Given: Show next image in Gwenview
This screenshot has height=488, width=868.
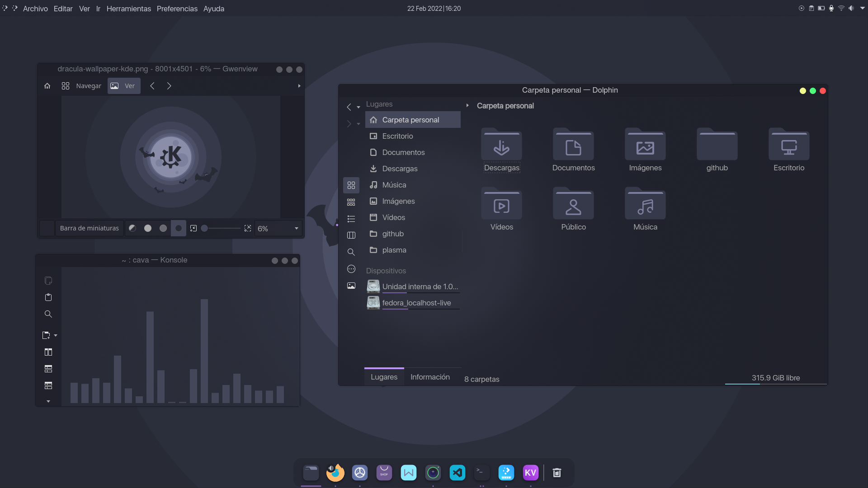Looking at the screenshot, I should click(169, 86).
